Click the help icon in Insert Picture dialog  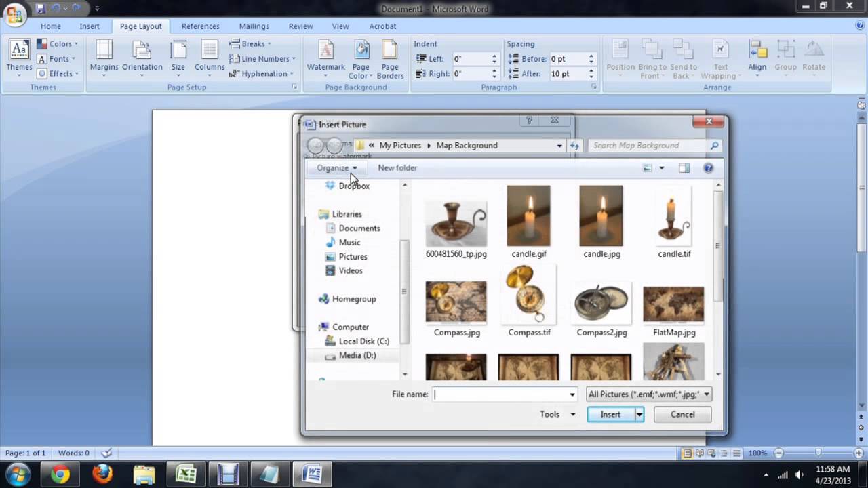pos(708,168)
